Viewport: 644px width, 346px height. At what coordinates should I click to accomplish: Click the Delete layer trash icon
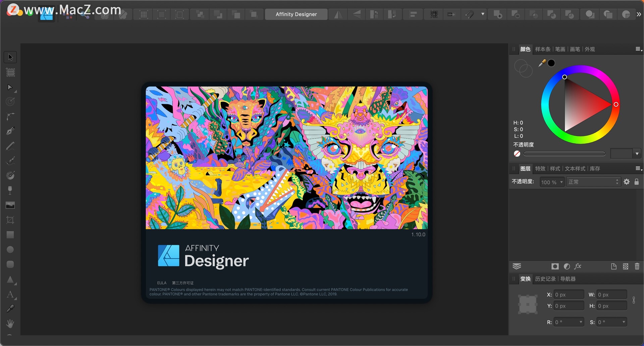coord(637,267)
